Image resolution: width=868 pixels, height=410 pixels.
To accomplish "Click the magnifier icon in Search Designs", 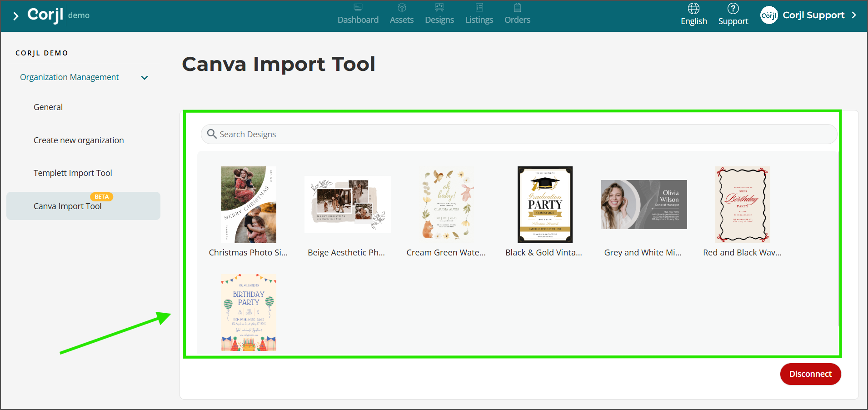I will click(x=212, y=134).
